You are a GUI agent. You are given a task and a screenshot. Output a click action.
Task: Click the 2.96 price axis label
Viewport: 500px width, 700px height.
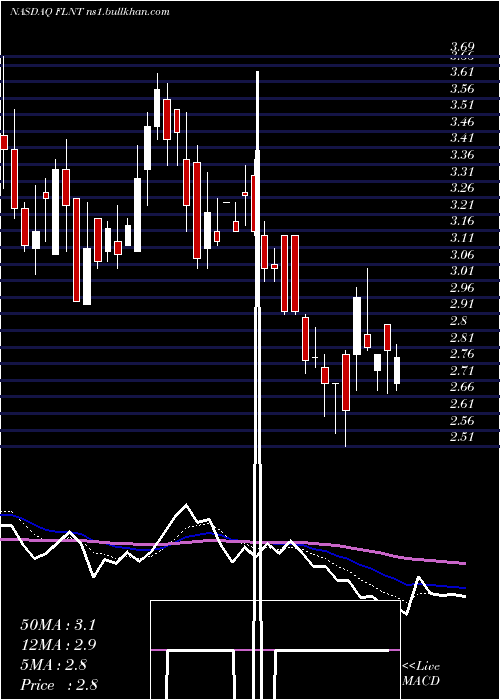(462, 288)
